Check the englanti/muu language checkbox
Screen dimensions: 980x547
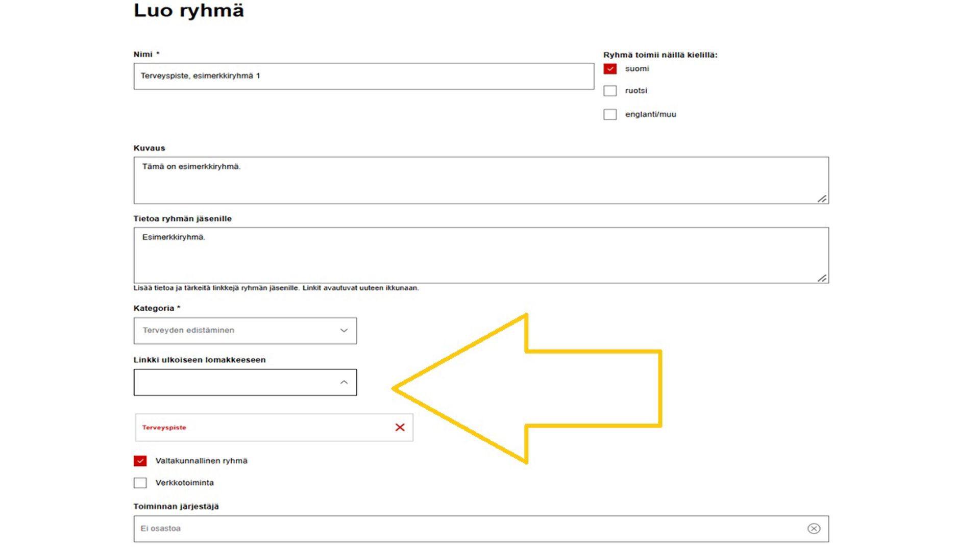pos(610,114)
